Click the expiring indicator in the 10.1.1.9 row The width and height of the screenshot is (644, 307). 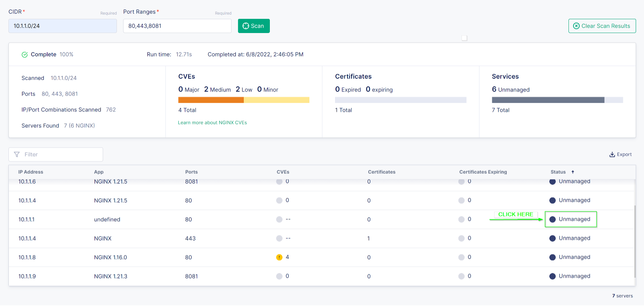click(462, 276)
